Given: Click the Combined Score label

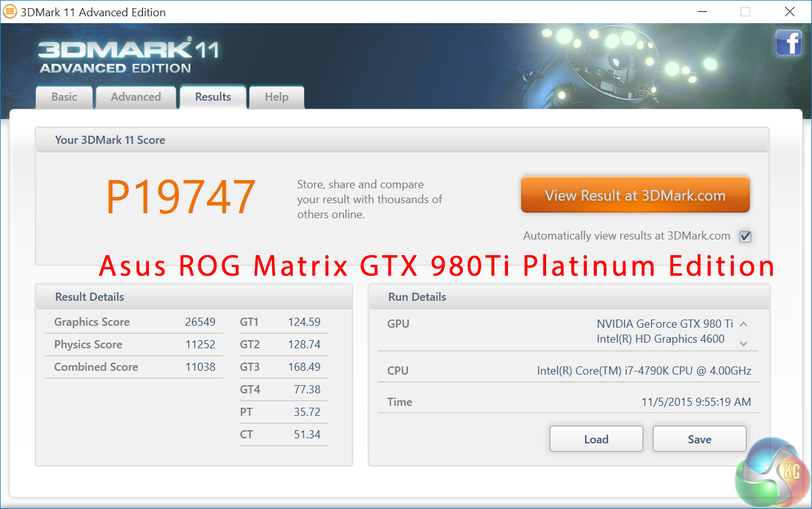Looking at the screenshot, I should pyautogui.click(x=96, y=367).
